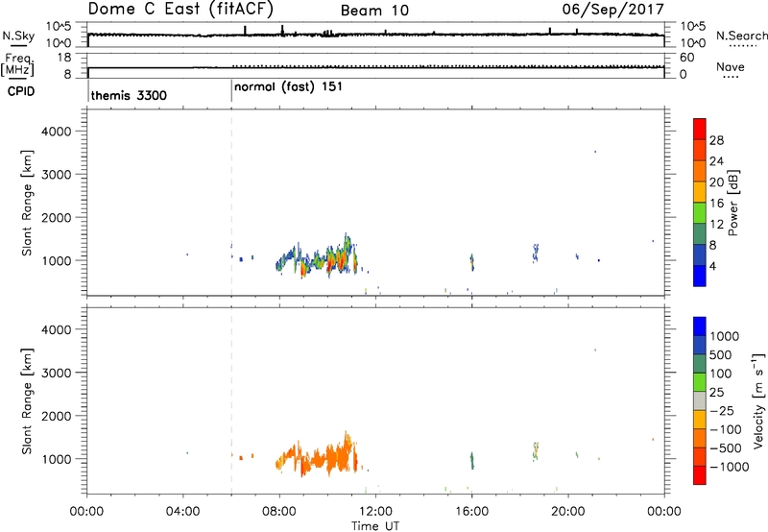Image resolution: width=768 pixels, height=532 pixels.
Task: Click the "normal (fast) 151" CPID text
Action: coord(288,87)
